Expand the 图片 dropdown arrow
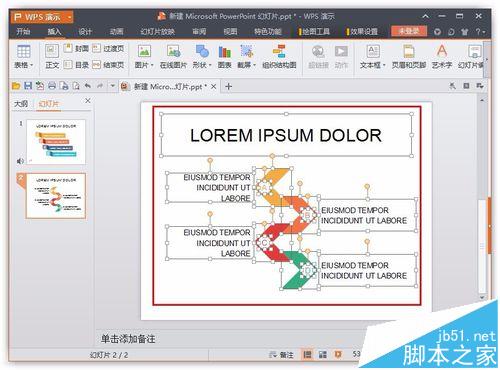 (x=152, y=65)
